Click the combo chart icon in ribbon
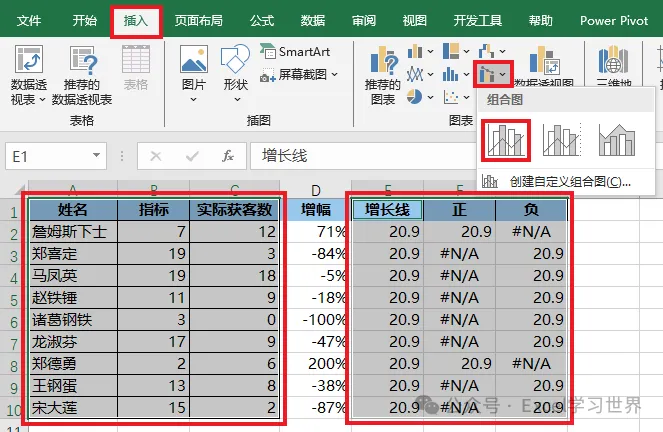 (x=487, y=75)
